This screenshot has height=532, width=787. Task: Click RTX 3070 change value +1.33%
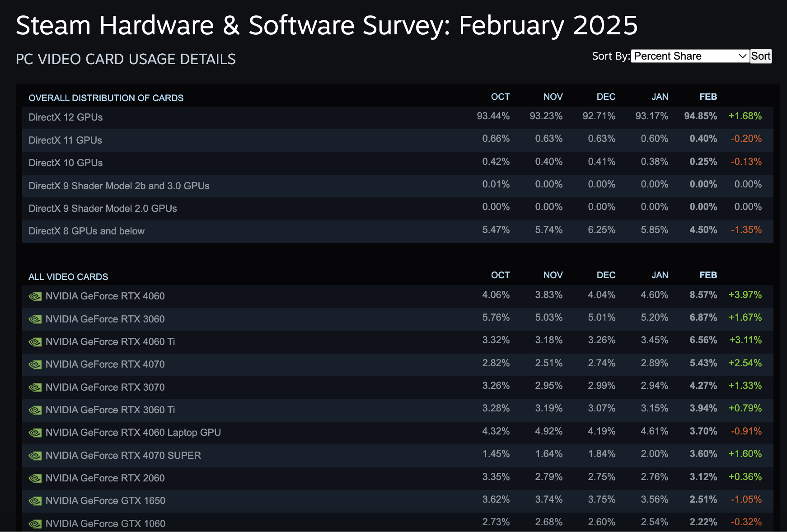click(x=745, y=386)
